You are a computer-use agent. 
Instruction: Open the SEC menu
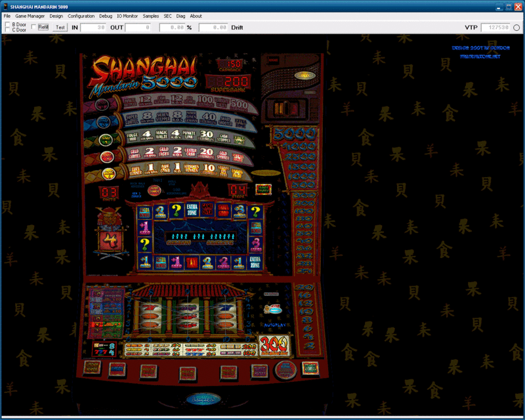[167, 16]
